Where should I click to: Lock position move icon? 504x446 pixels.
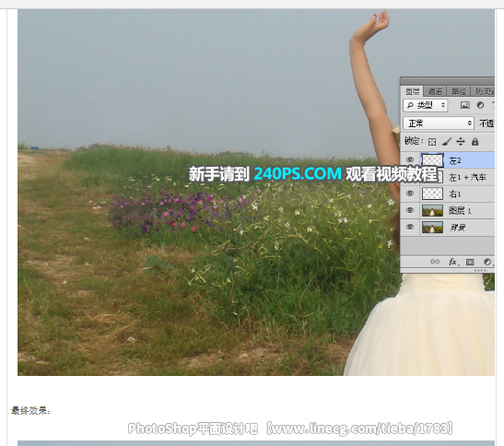point(461,142)
